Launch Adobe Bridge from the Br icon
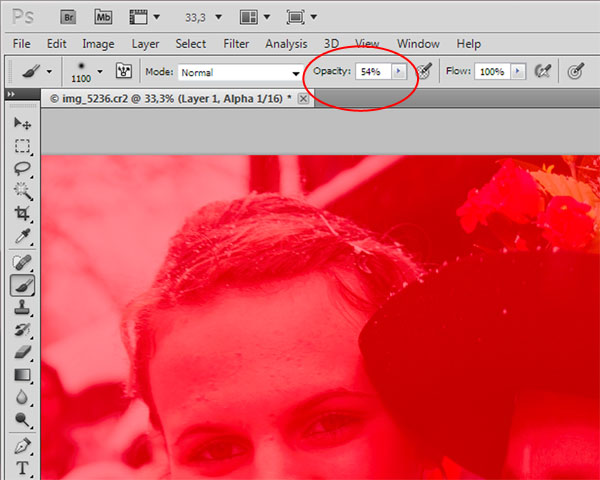Screen dimensions: 600x480 [68, 17]
